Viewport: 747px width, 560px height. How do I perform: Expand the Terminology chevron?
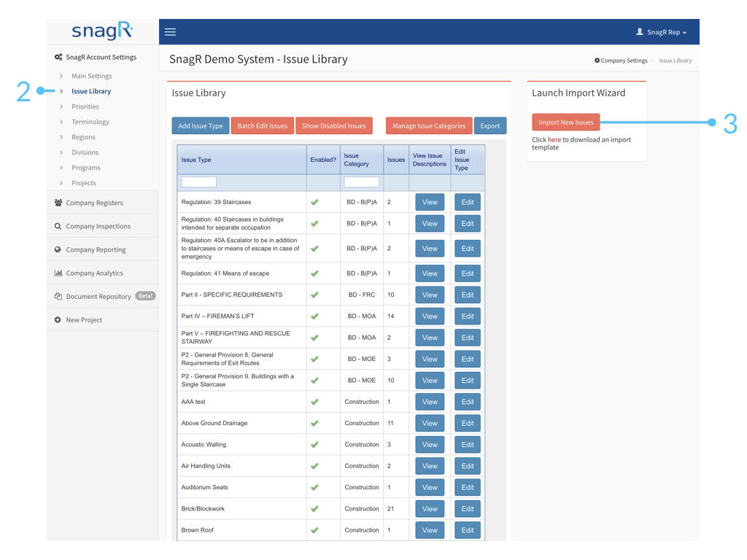[61, 122]
